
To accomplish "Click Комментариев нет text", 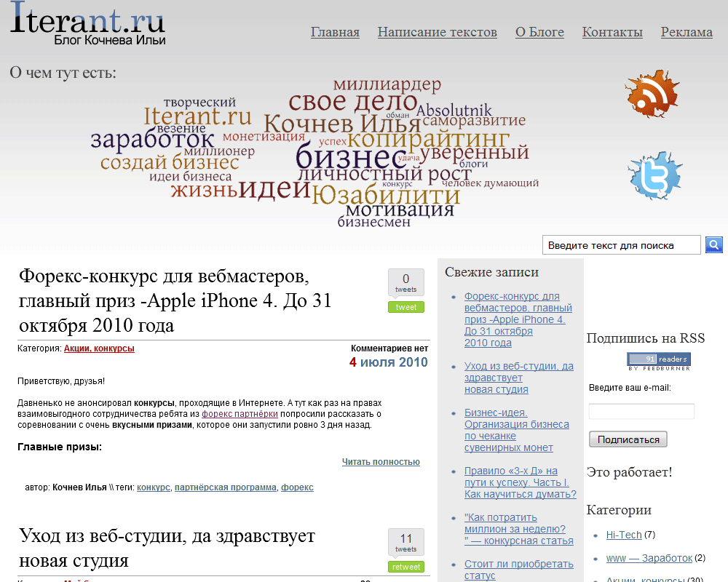I will click(389, 348).
